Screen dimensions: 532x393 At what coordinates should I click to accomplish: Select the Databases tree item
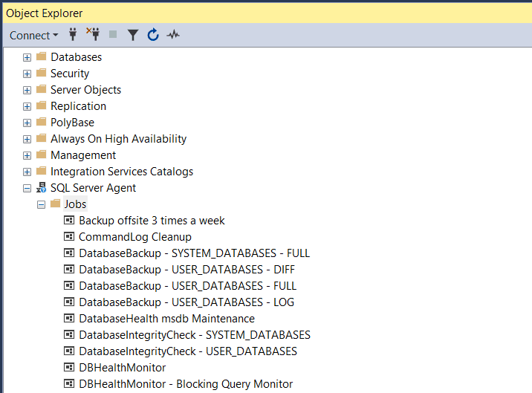(76, 57)
